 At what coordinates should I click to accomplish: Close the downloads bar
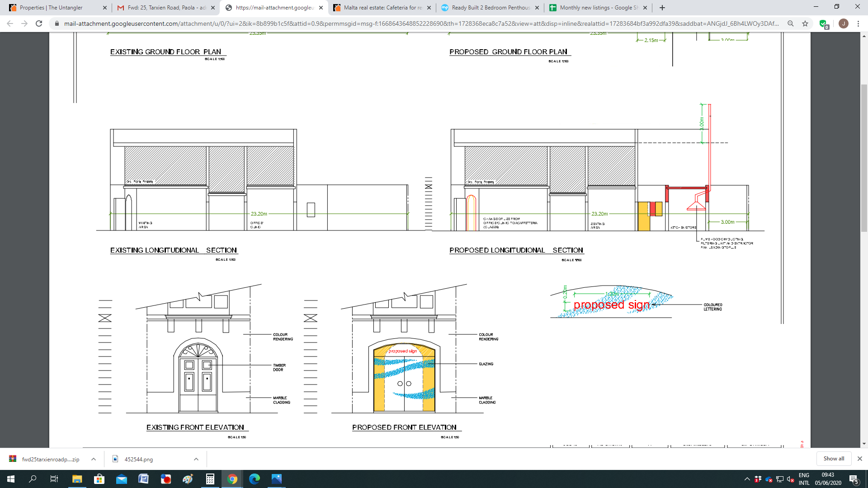click(860, 459)
